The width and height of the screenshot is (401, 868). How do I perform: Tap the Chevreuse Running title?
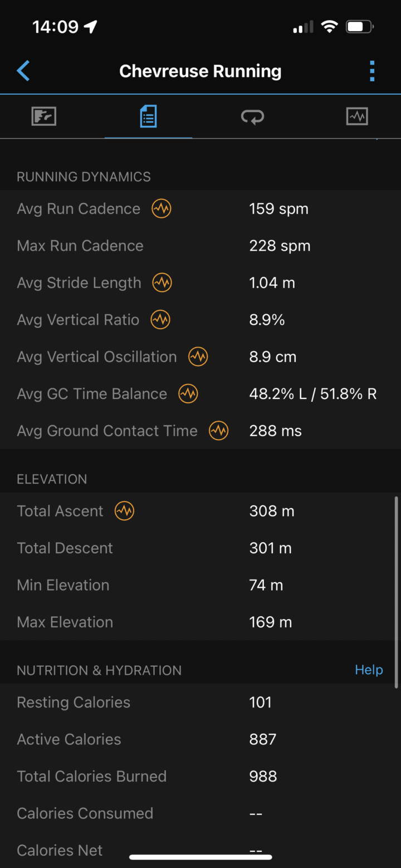(x=200, y=71)
